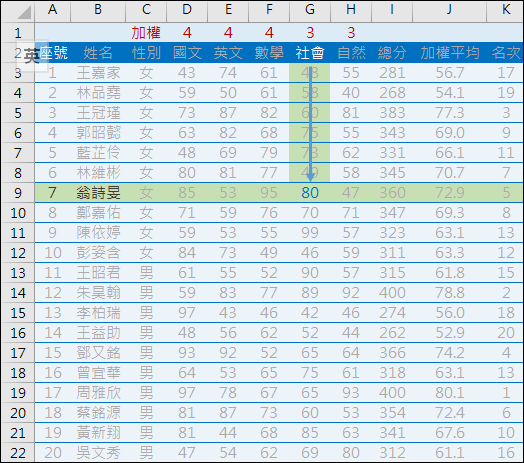Select the name cell 藍芷伶

(98, 153)
